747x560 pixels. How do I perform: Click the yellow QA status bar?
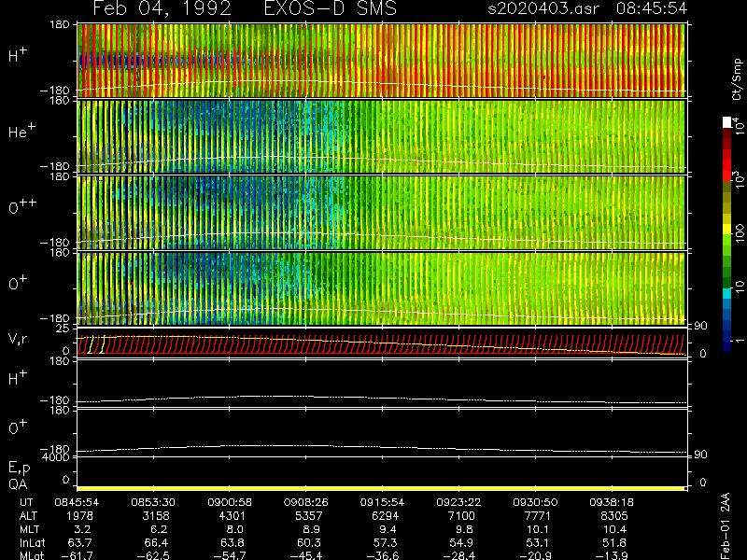(381, 488)
